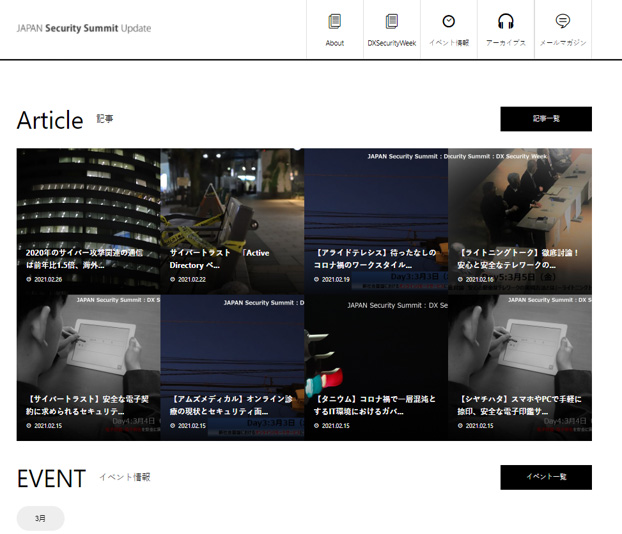This screenshot has height=534, width=622.
Task: Open the アライドテレシス workstyle article
Action: coord(376,220)
